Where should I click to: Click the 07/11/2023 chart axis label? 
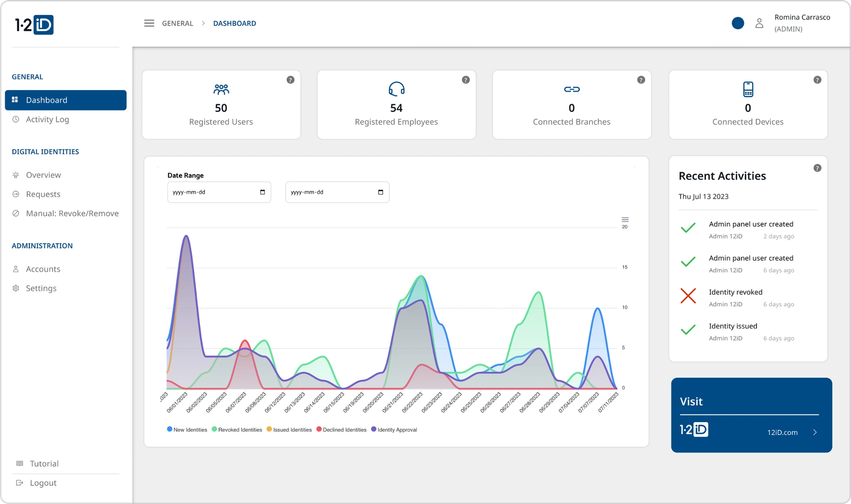coord(608,402)
